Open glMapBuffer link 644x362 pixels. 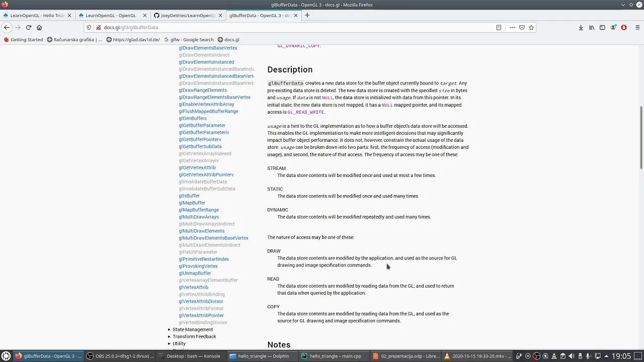point(192,203)
